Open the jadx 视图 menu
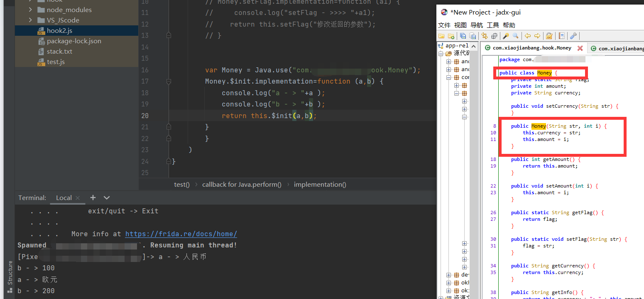Screen dimensions: 644x299 coord(460,25)
